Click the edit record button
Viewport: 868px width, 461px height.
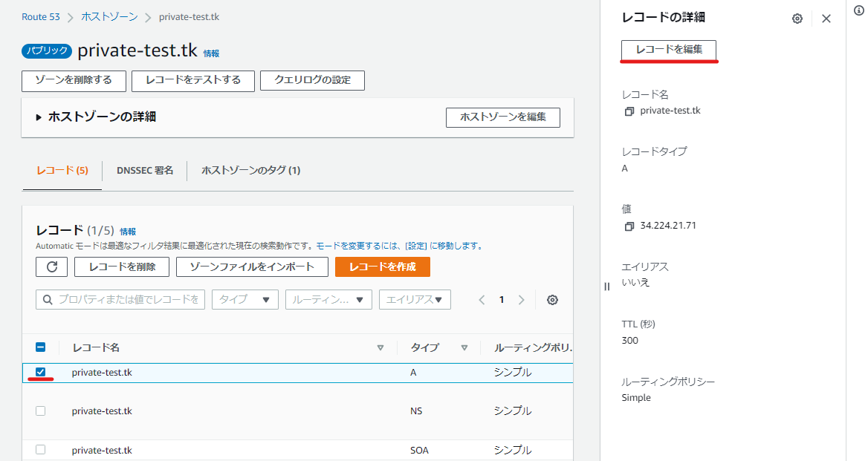(669, 50)
